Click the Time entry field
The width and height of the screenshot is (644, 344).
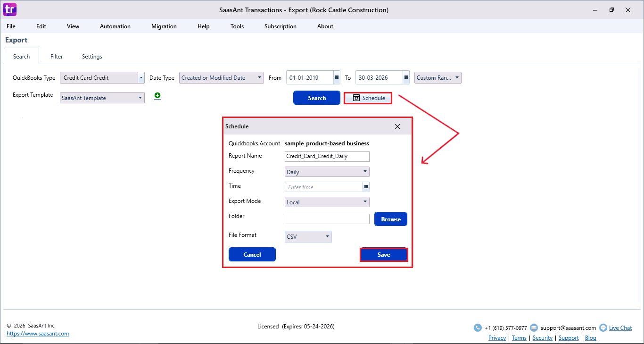[324, 187]
